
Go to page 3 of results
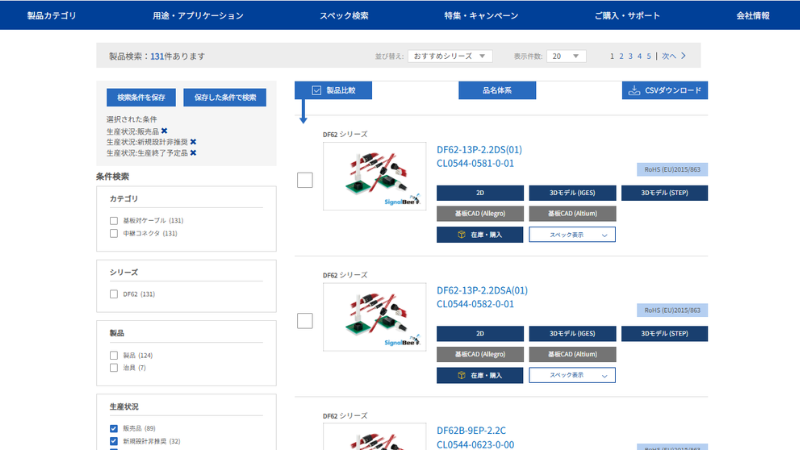pos(631,56)
